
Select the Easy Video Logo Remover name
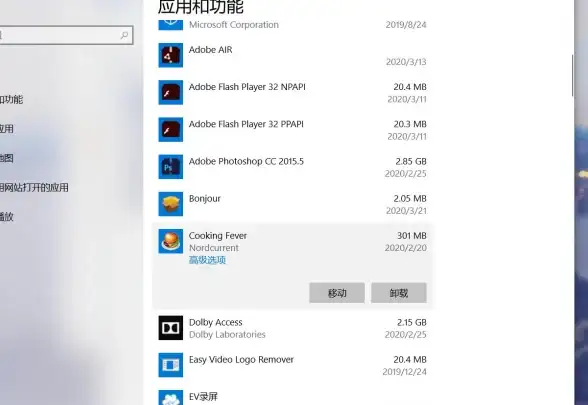[x=241, y=360]
